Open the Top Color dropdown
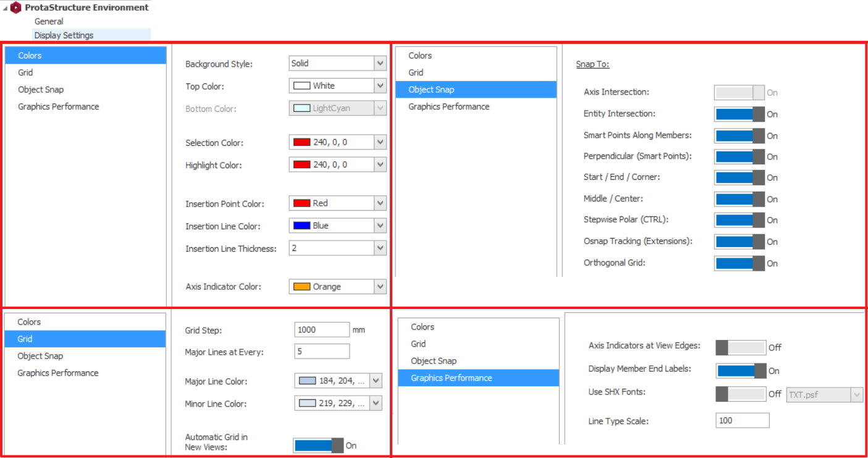The image size is (868, 458). 380,86
